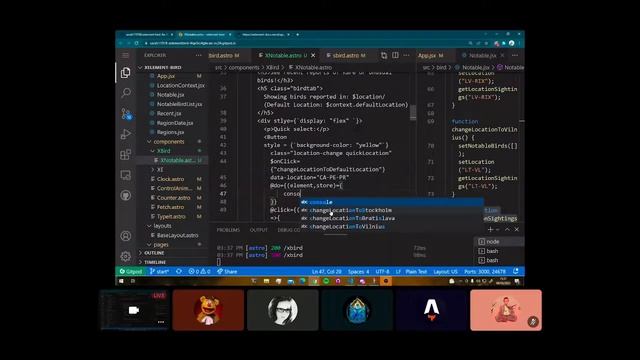Select the node terminal instance
Image resolution: width=640 pixels, height=360 pixels.
click(499, 242)
